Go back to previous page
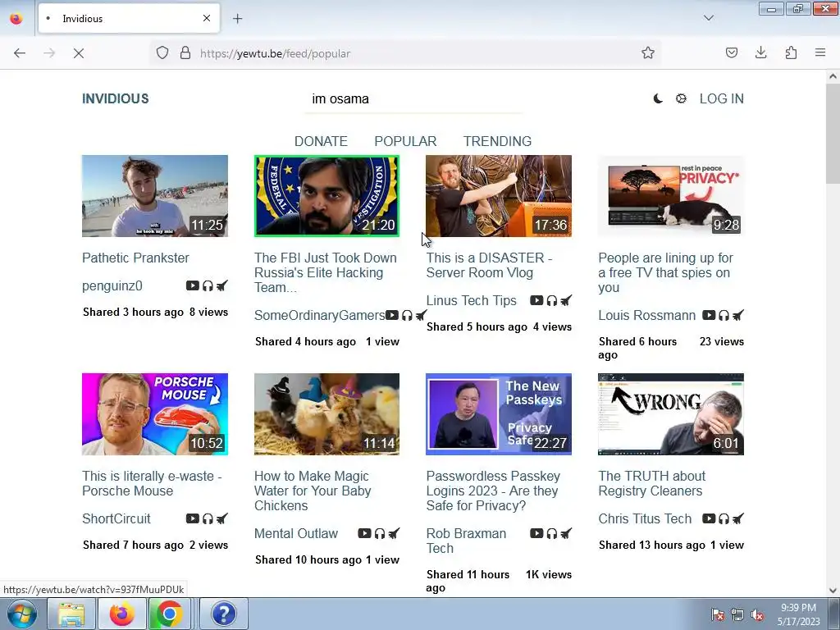 coord(20,53)
